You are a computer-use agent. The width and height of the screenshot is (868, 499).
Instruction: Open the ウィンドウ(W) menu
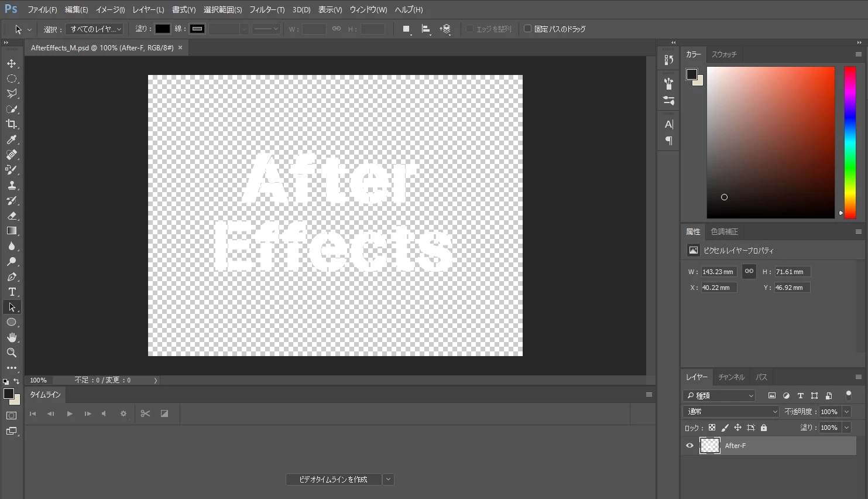coord(368,9)
